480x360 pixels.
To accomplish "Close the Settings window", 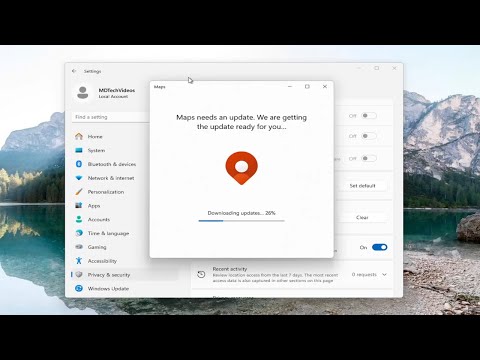I will (394, 68).
